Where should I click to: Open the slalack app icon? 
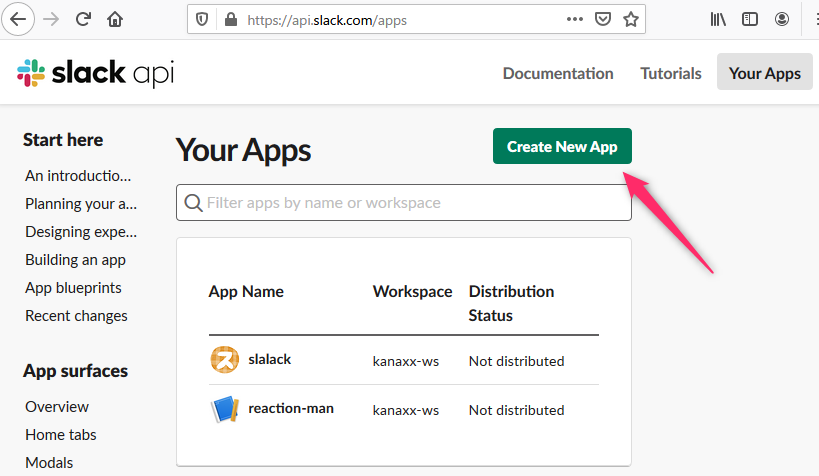[x=225, y=360]
